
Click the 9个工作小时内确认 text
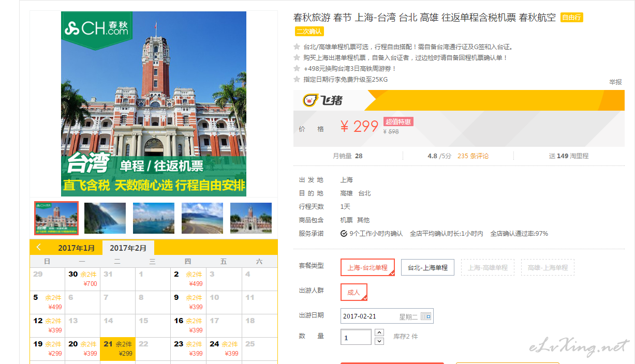[376, 234]
